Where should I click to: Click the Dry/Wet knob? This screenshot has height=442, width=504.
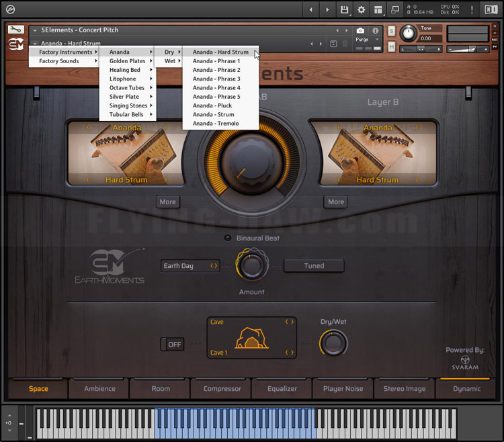click(x=333, y=343)
